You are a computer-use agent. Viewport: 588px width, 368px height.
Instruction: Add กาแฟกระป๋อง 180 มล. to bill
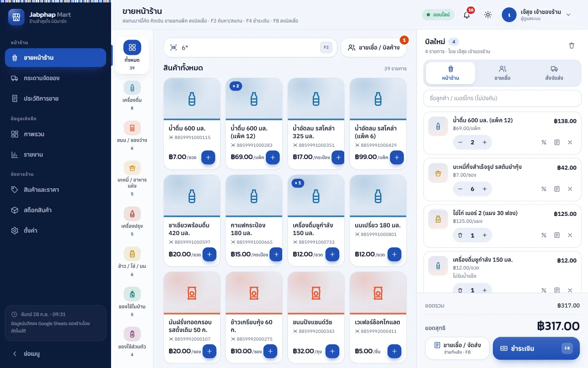click(276, 254)
